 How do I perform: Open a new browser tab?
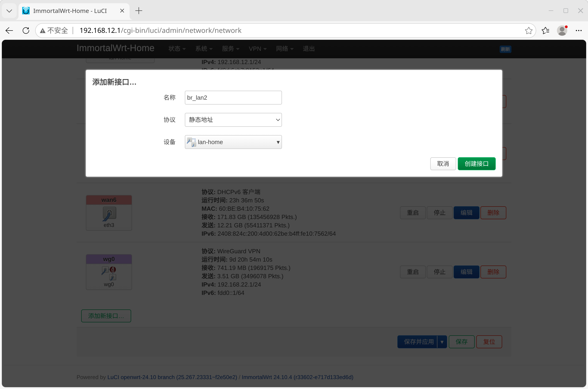[x=139, y=11]
